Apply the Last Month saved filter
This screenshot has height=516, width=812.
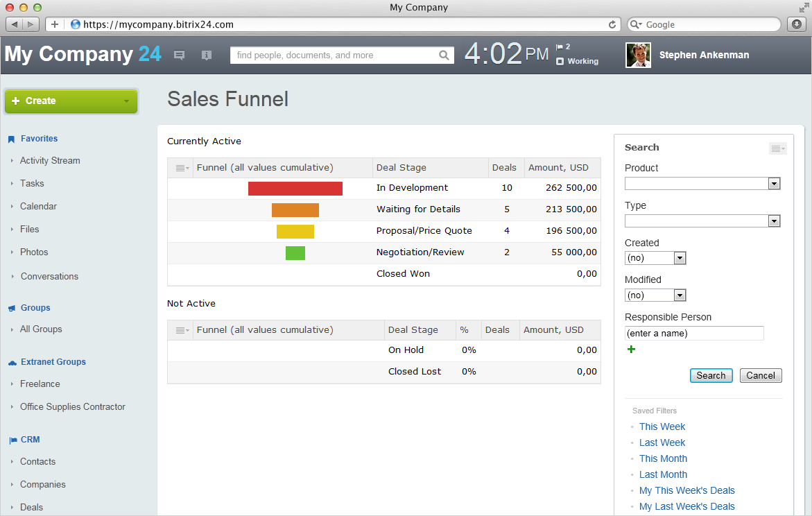(663, 475)
